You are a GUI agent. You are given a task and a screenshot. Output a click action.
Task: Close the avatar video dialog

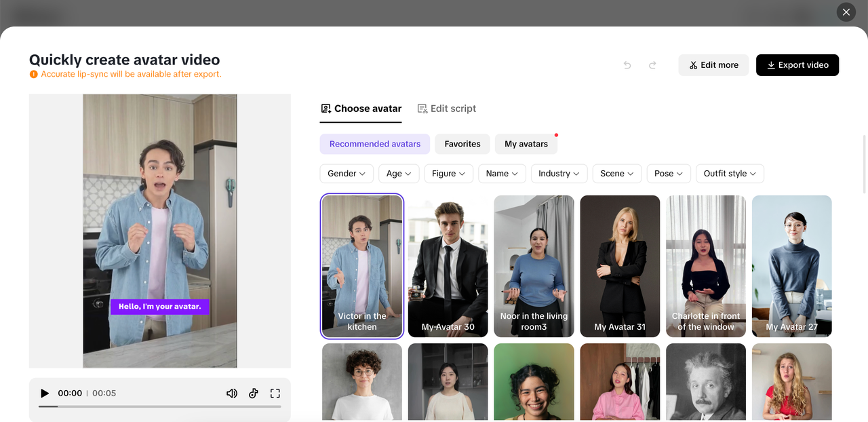point(846,12)
